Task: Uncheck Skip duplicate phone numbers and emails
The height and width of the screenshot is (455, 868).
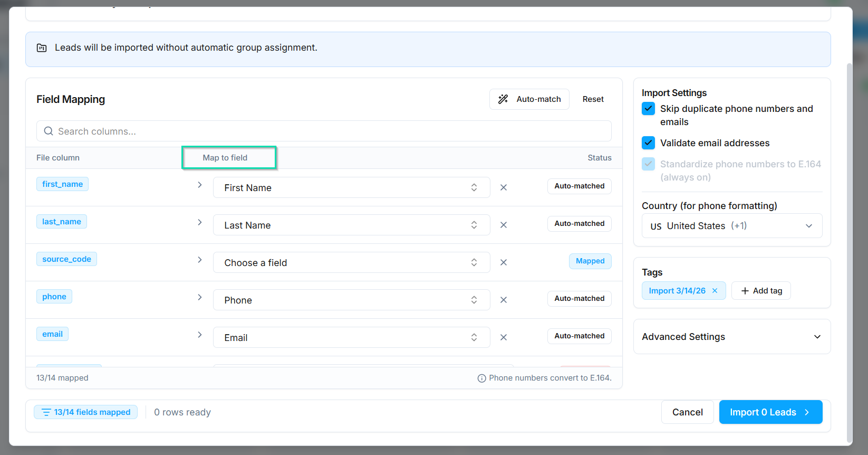Action: coord(648,109)
